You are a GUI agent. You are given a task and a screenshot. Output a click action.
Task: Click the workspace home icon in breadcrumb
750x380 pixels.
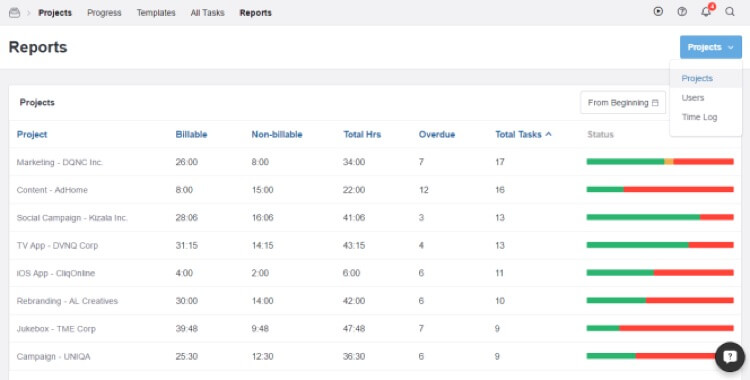[x=14, y=12]
